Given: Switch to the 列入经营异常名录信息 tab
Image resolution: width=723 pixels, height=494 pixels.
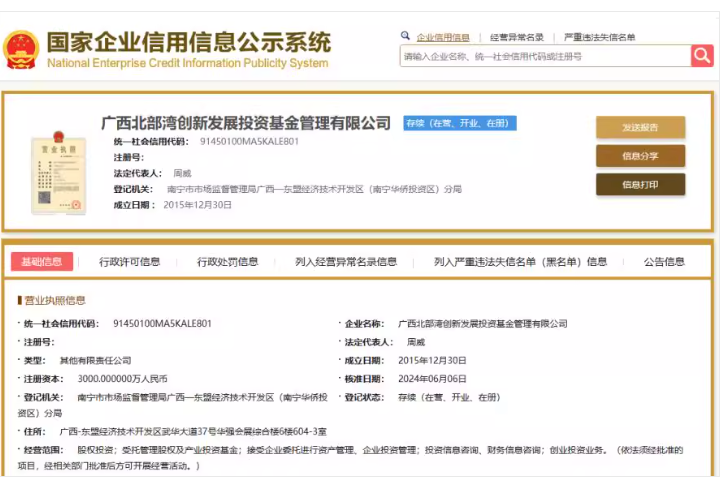Looking at the screenshot, I should tap(346, 262).
